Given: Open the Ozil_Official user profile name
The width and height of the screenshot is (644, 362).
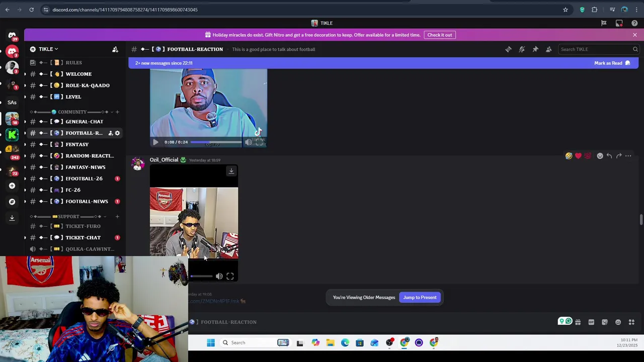Looking at the screenshot, I should [x=164, y=160].
